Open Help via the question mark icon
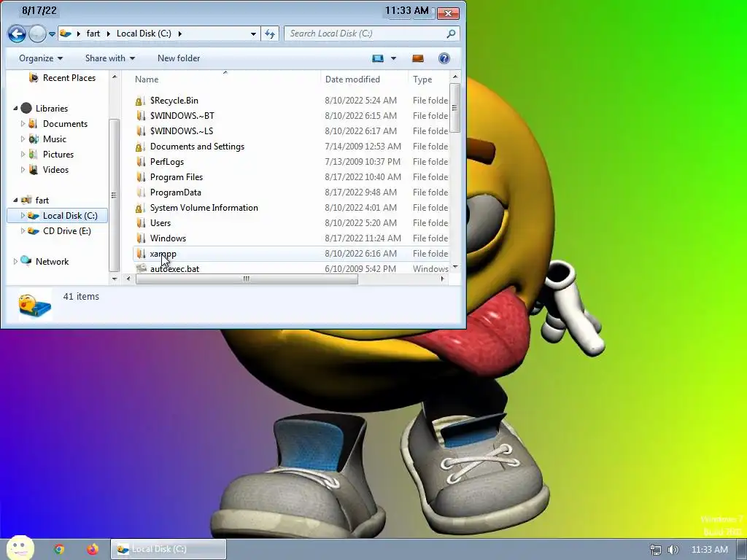This screenshot has width=747, height=560. [444, 58]
